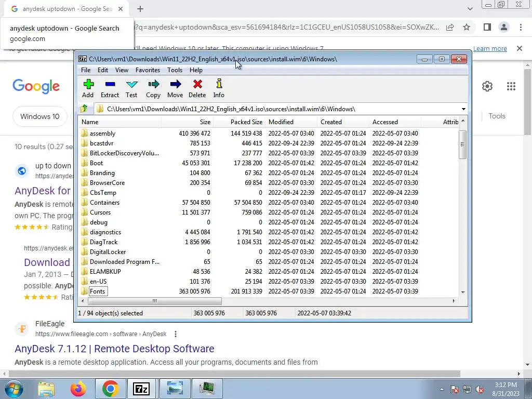Open the Chrome profile avatar menu
This screenshot has height=399, width=532.
click(x=504, y=27)
